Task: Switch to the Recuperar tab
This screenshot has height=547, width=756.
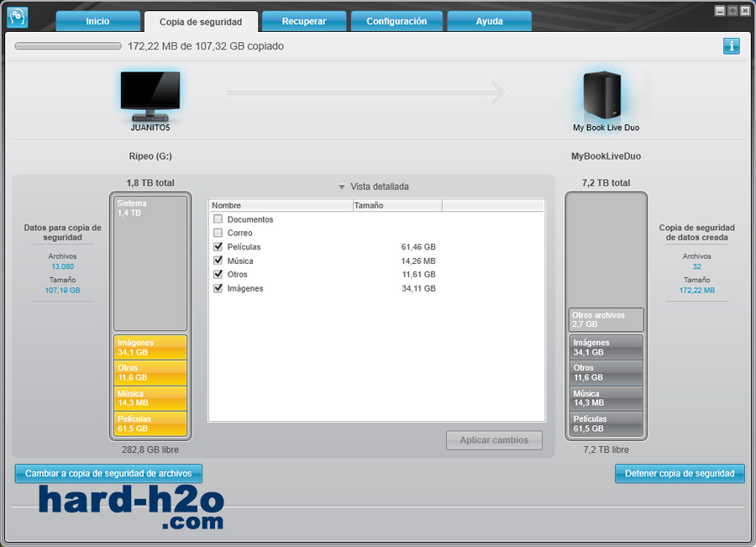Action: click(x=303, y=21)
